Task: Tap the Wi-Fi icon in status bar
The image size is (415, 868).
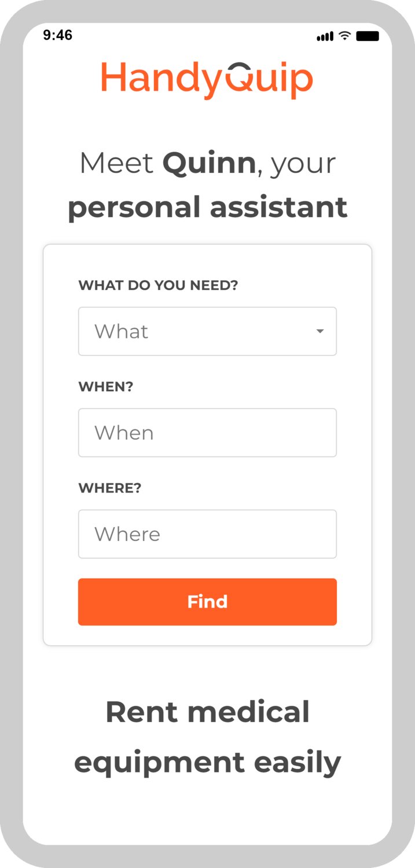Action: [345, 36]
